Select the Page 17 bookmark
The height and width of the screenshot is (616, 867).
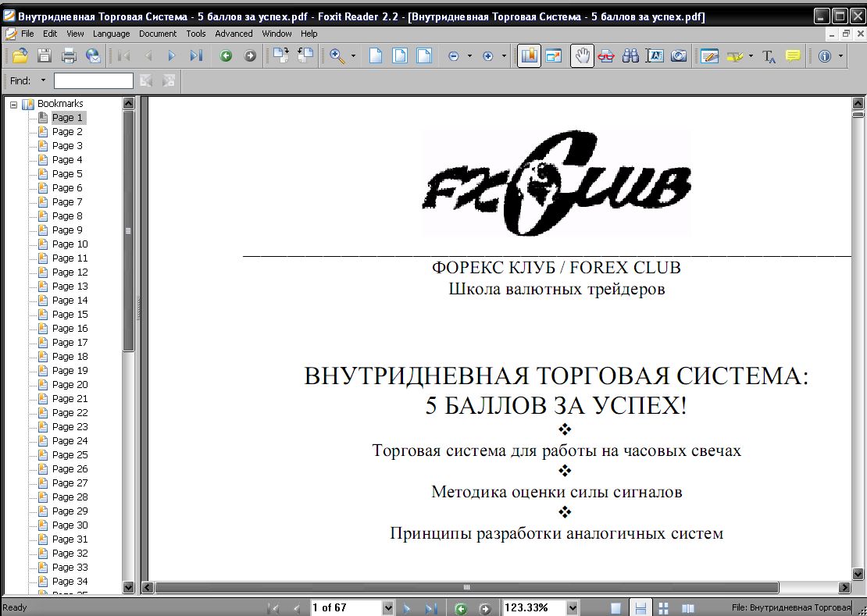coord(70,343)
